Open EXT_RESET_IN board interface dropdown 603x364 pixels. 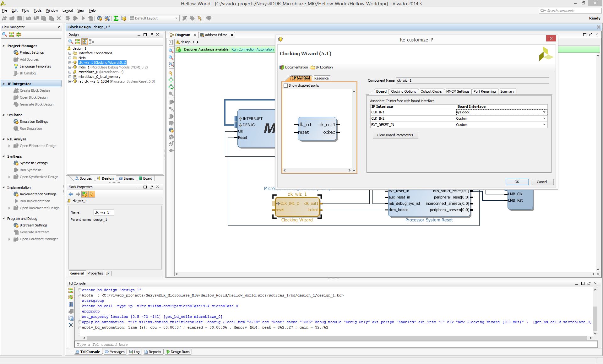click(544, 125)
